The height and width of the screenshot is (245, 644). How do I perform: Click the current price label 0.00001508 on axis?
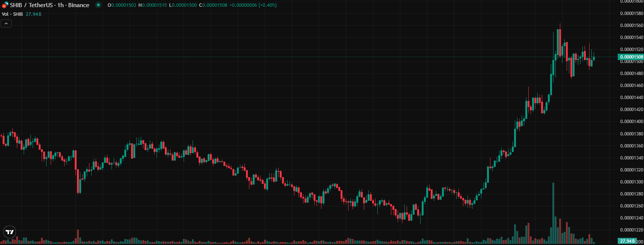click(x=631, y=57)
